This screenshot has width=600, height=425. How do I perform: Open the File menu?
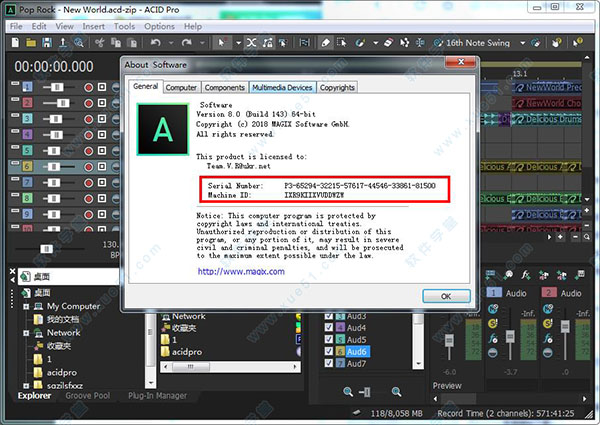pos(16,26)
